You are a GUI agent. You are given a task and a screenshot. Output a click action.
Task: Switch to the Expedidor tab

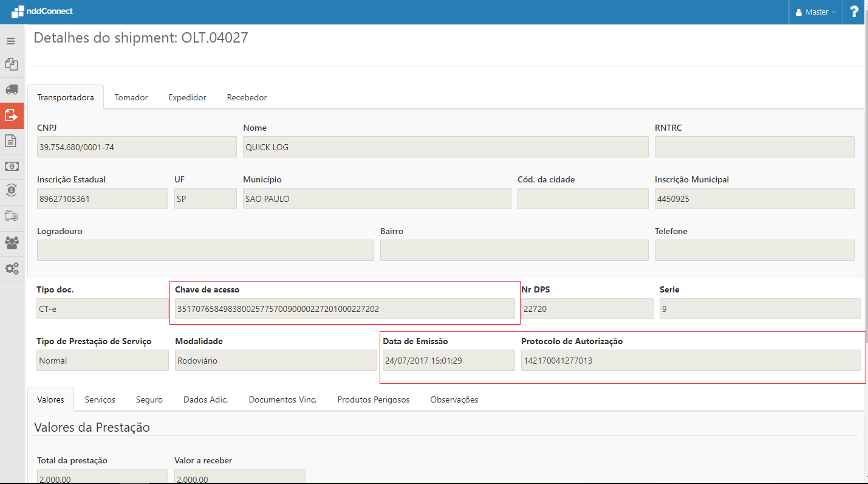(187, 97)
